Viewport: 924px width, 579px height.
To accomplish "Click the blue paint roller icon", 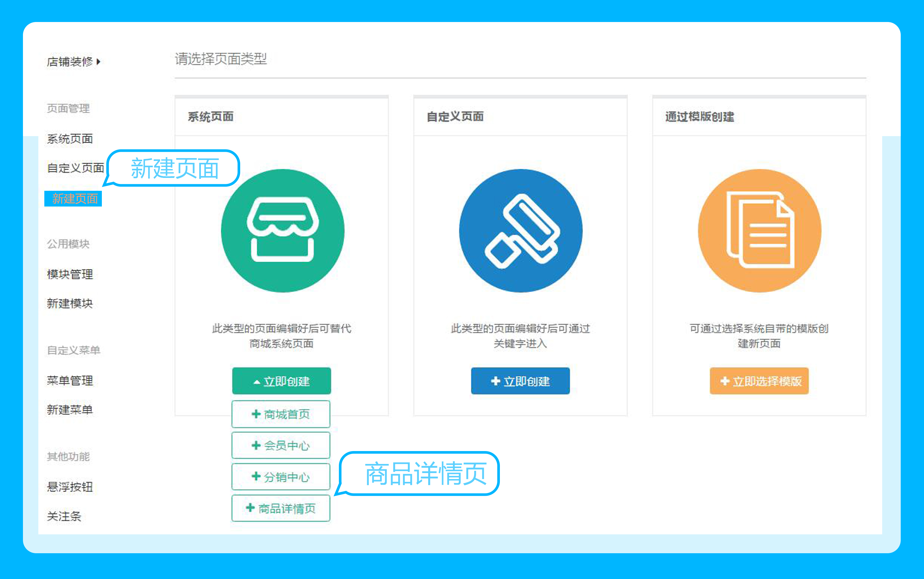I will [x=520, y=231].
